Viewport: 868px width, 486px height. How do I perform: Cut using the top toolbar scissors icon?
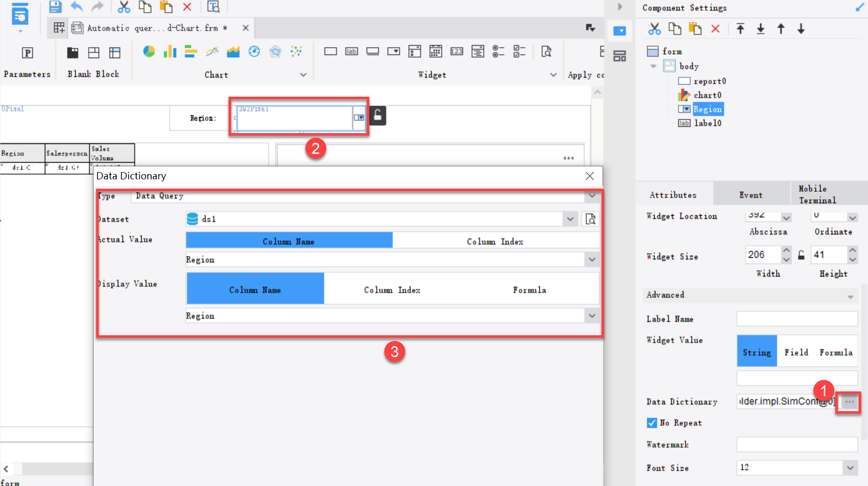(x=124, y=7)
